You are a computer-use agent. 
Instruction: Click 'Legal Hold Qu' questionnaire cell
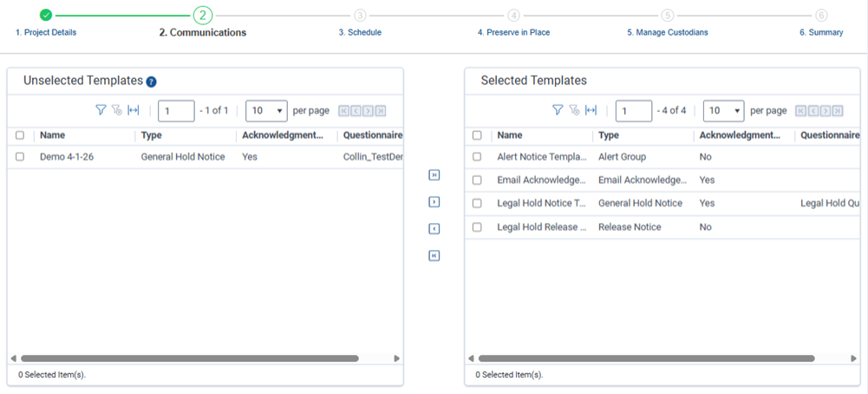(x=830, y=203)
